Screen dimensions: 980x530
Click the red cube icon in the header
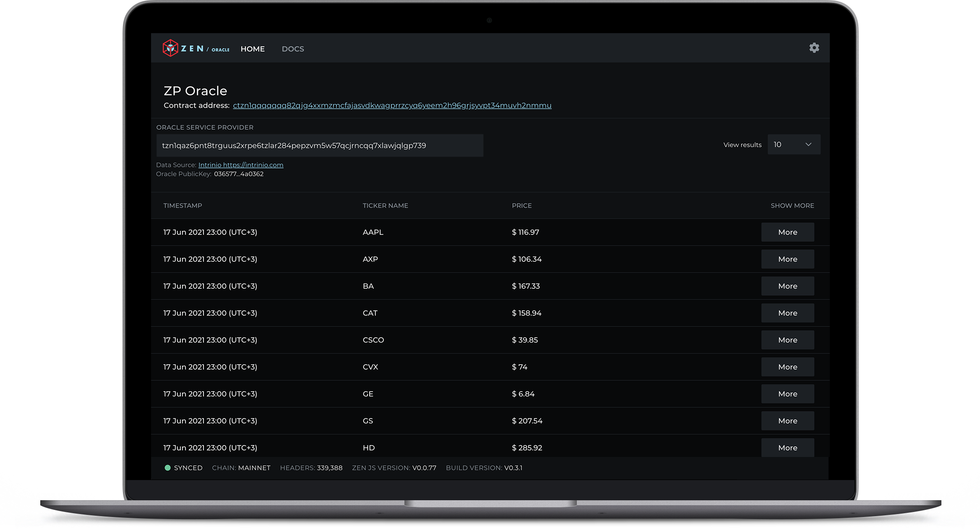(170, 48)
